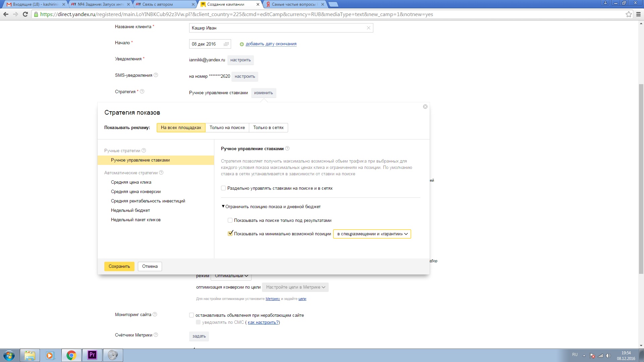644x362 pixels.
Task: Check Показывать на поиске только под результатами
Action: [230, 220]
